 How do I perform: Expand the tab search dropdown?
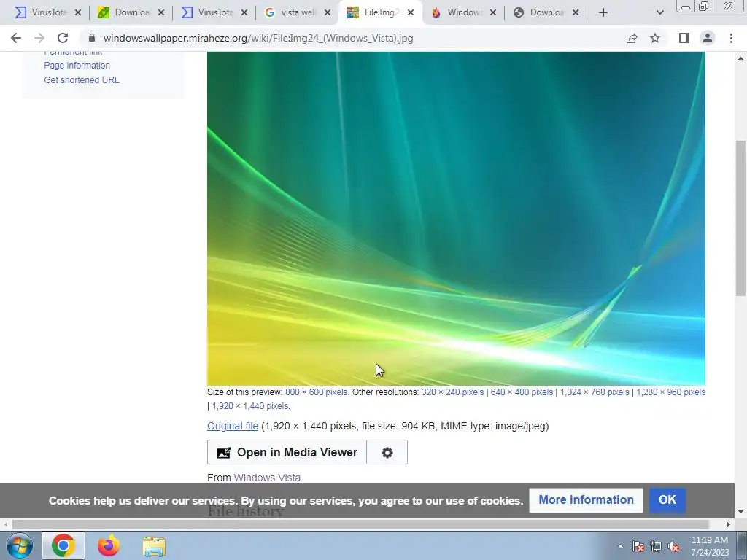[x=659, y=12]
